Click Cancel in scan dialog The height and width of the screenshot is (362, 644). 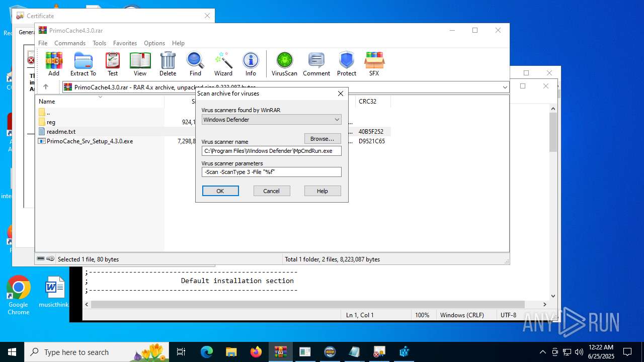pos(271,191)
